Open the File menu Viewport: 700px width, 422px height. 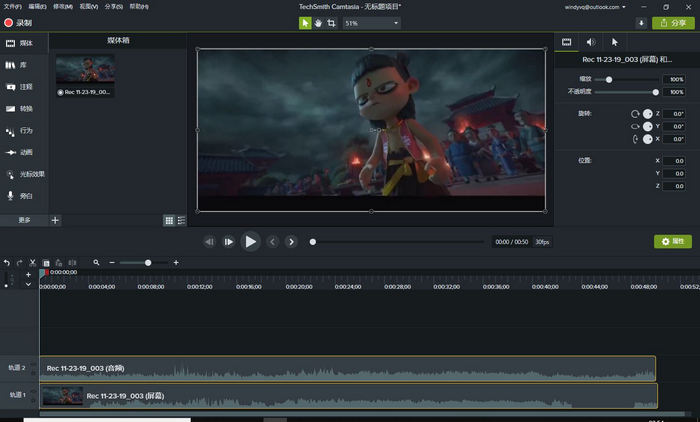pyautogui.click(x=12, y=7)
